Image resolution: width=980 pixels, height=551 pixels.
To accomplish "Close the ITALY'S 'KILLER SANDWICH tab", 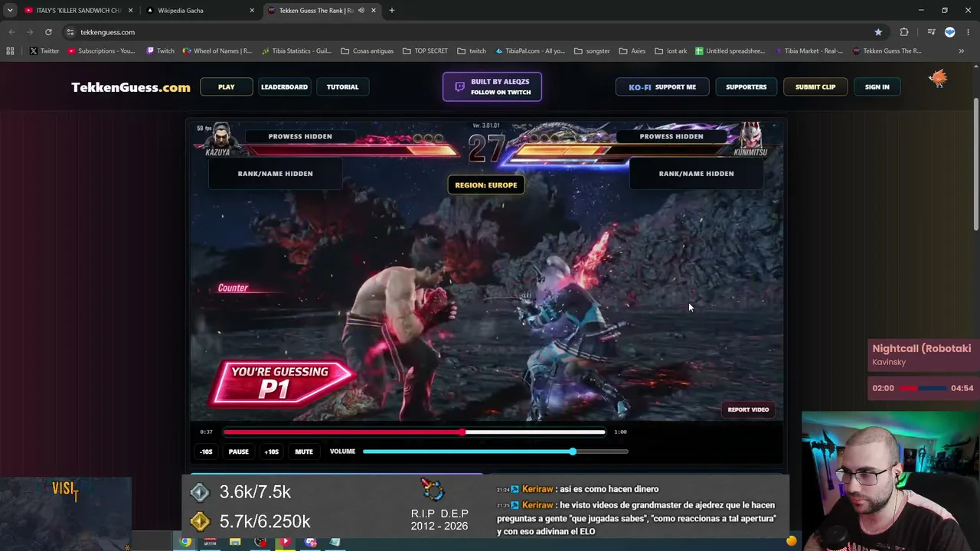I will [x=131, y=11].
